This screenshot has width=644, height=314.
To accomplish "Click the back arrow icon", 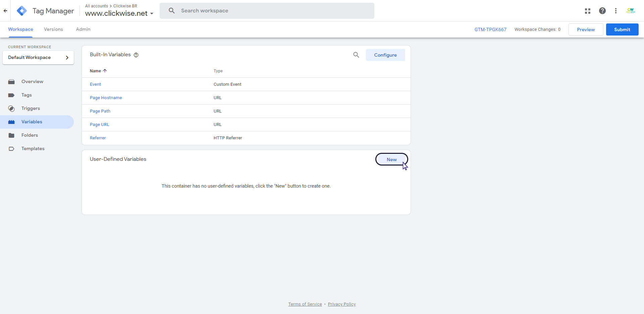I will (5, 11).
